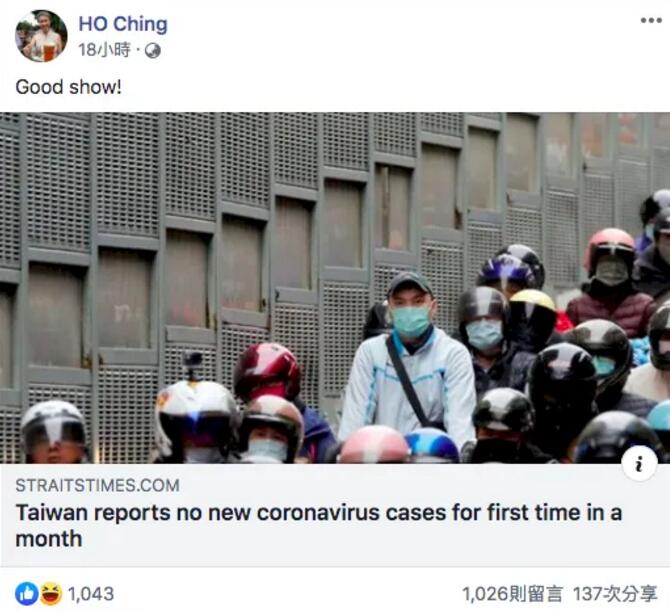
Task: Click HO Ching's profile picture
Action: pyautogui.click(x=41, y=36)
